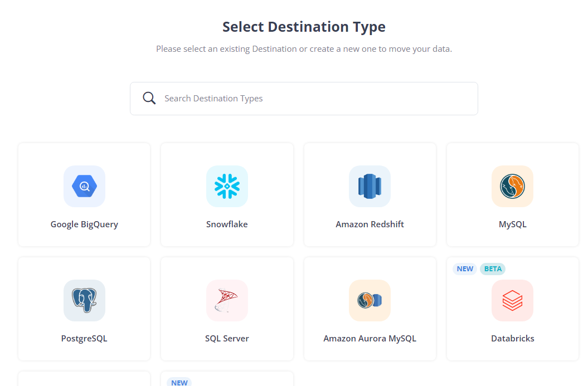Click the MySQL dolphin logo
The height and width of the screenshot is (386, 588).
click(512, 186)
